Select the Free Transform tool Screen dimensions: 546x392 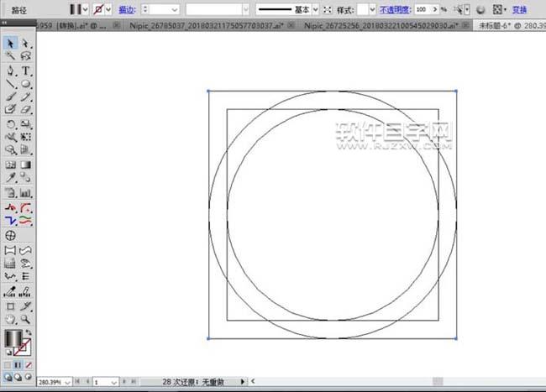[x=25, y=137]
